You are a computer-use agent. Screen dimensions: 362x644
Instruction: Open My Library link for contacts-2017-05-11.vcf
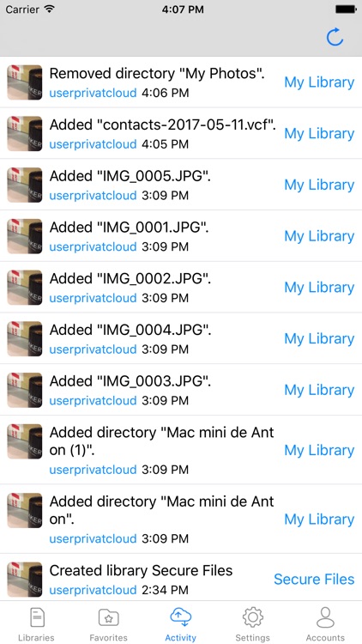pos(319,133)
